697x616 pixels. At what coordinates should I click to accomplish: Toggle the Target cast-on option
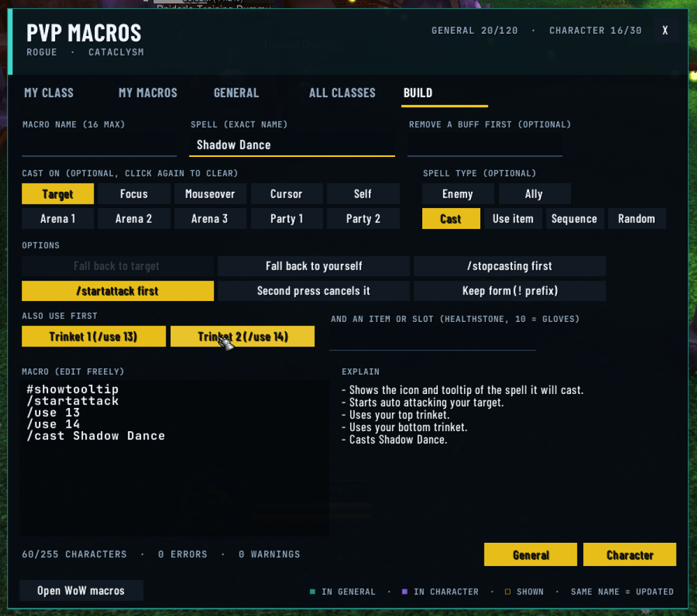pyautogui.click(x=58, y=194)
